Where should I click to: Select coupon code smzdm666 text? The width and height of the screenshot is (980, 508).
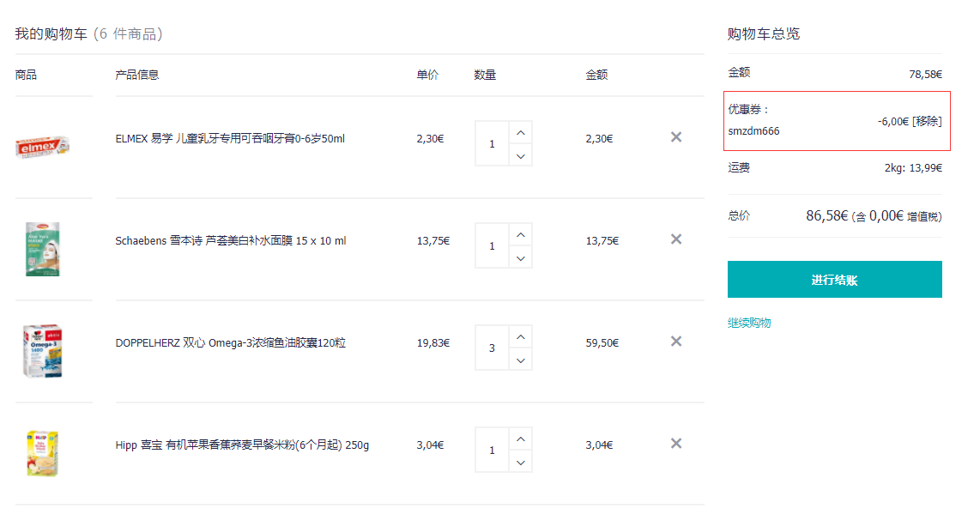pos(753,131)
